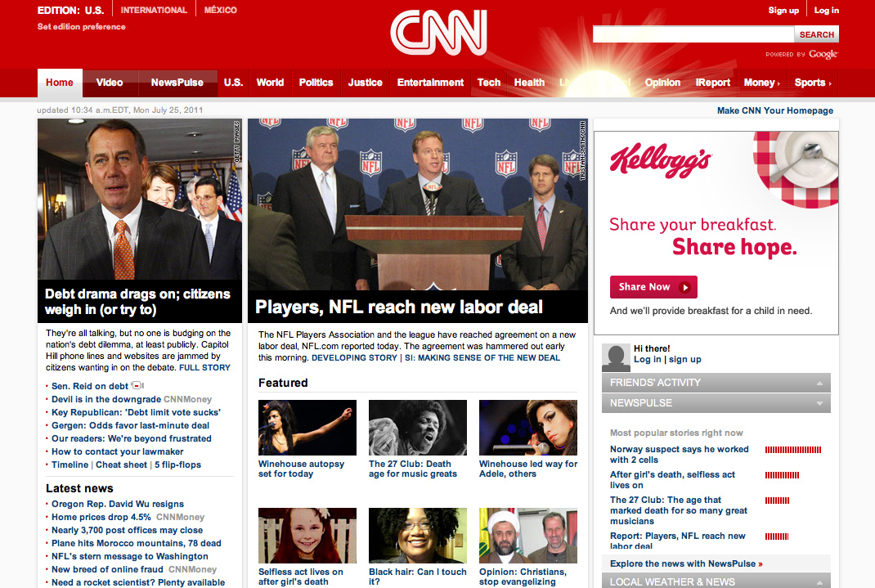Open the Politics section

pyautogui.click(x=316, y=83)
